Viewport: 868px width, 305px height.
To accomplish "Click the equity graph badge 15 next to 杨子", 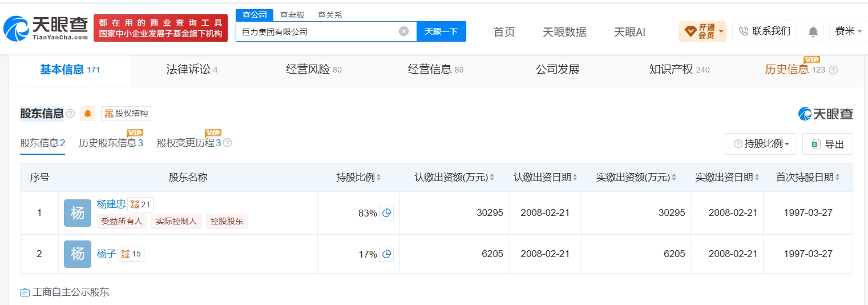I will 131,254.
